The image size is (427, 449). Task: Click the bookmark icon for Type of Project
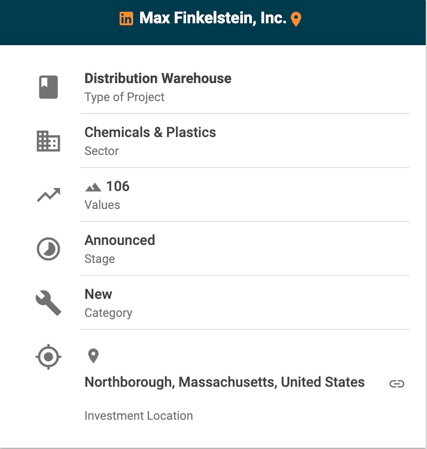48,87
